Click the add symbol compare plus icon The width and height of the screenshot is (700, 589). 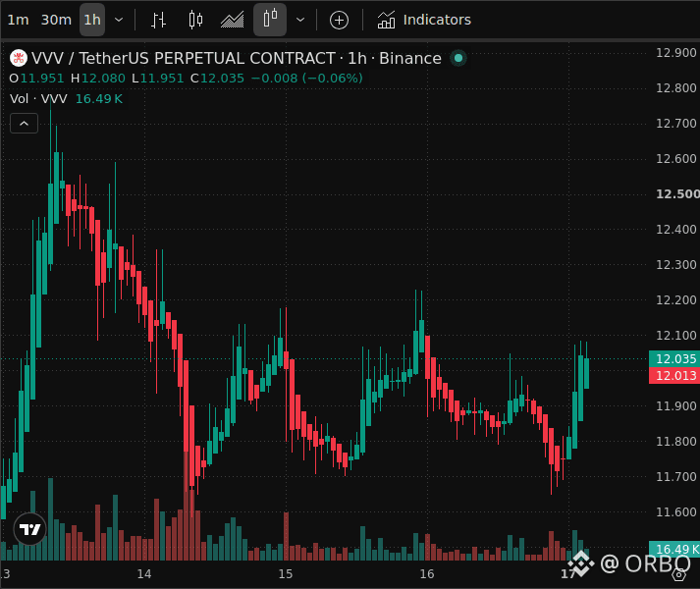tap(339, 20)
